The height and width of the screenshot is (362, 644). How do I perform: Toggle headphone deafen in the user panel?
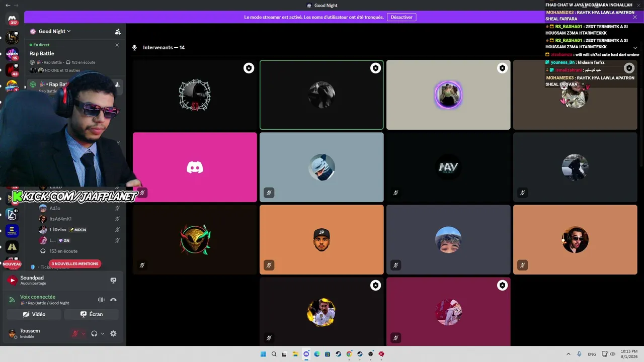tap(94, 333)
